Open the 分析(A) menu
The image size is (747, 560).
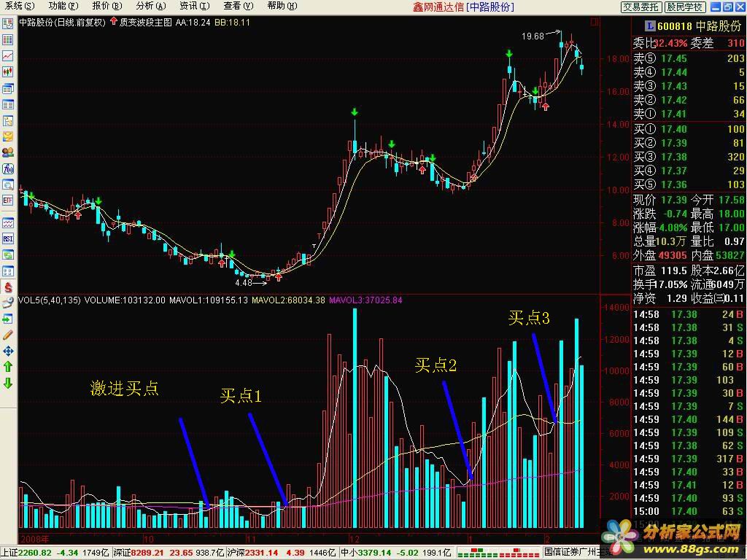tap(151, 6)
